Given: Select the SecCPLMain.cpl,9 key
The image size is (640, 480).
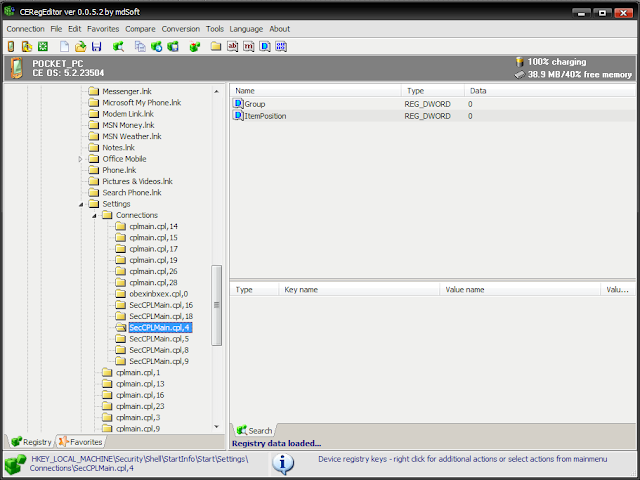Looking at the screenshot, I should [x=159, y=361].
